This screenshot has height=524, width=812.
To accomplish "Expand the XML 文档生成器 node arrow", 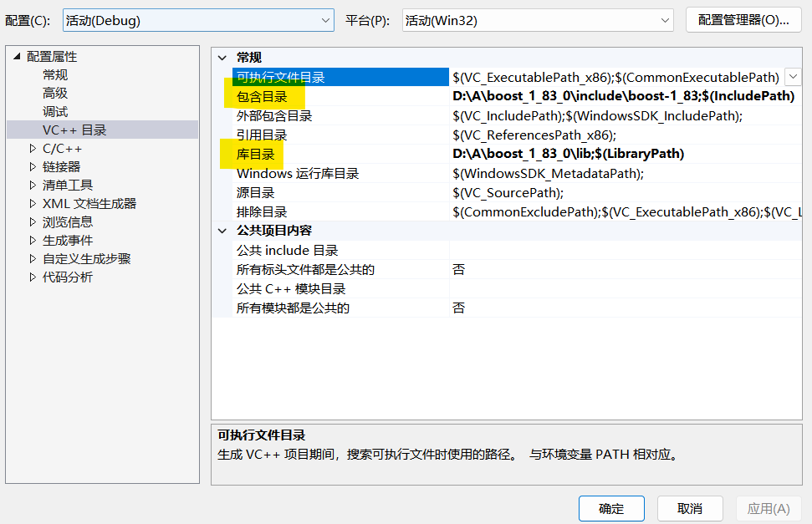I will point(33,203).
